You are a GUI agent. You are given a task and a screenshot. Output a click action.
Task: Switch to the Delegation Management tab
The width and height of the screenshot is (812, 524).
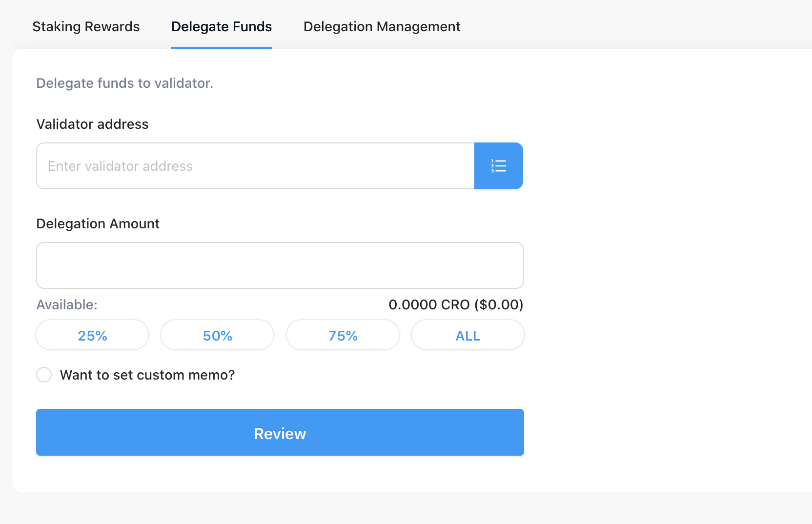(x=382, y=27)
